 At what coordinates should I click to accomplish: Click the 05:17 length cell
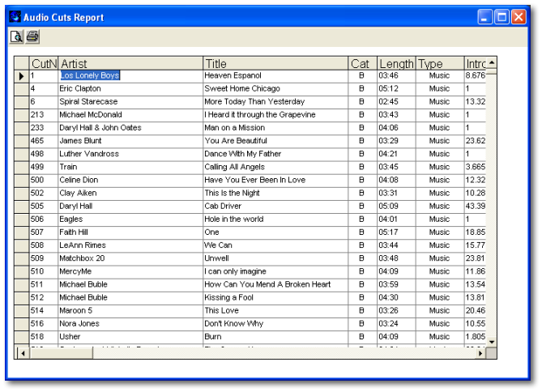point(396,232)
